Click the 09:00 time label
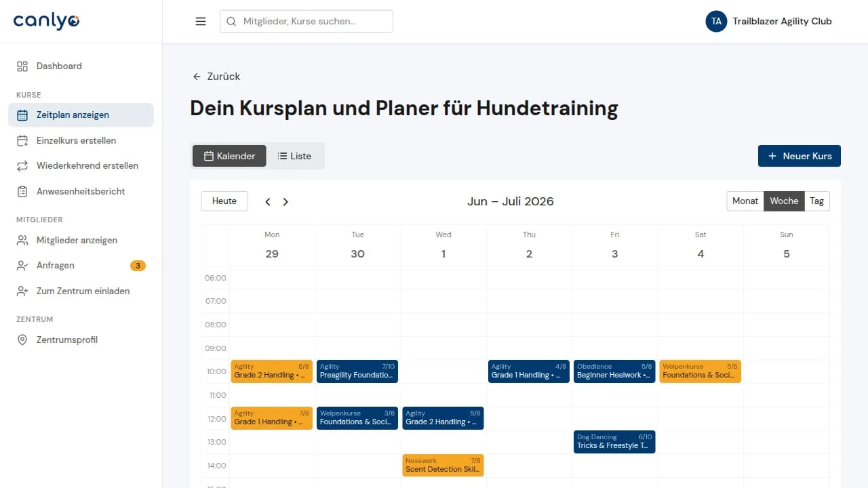This screenshot has width=868, height=488. click(216, 348)
